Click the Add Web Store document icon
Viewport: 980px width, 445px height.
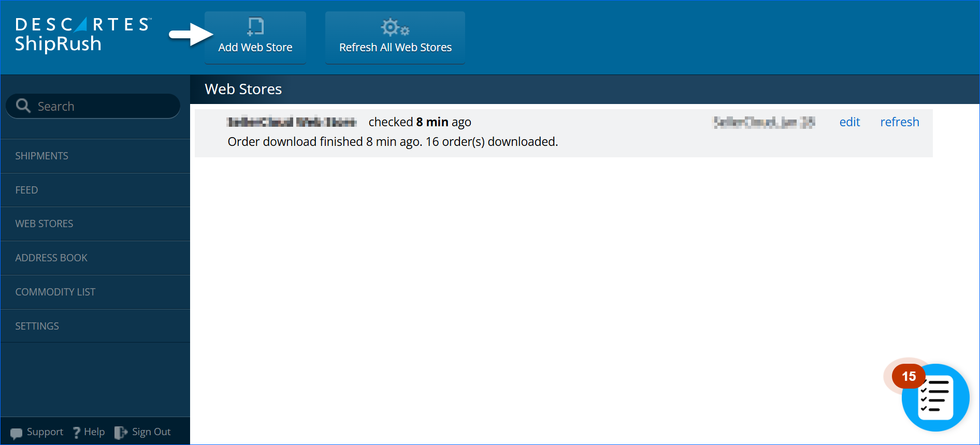(x=255, y=26)
